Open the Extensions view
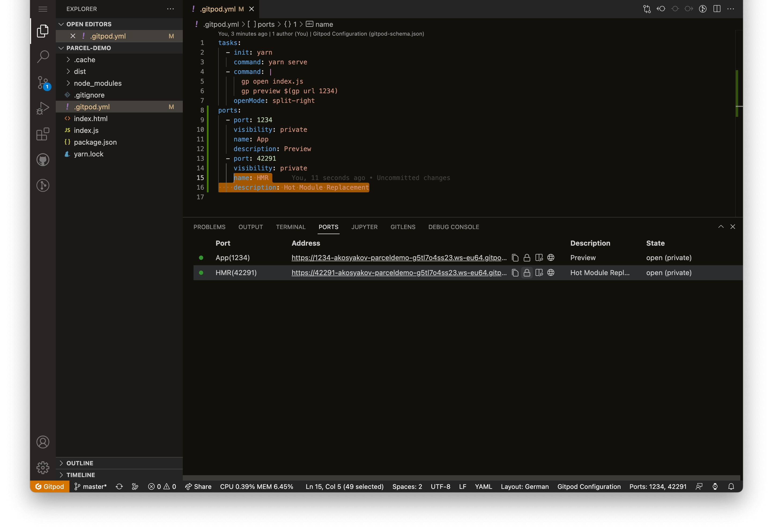The width and height of the screenshot is (773, 532). [43, 134]
